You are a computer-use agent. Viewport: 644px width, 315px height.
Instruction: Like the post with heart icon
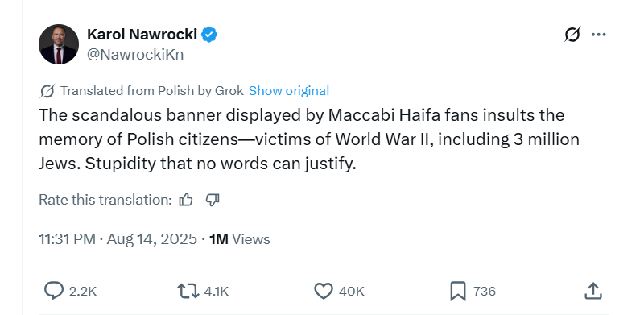tap(324, 291)
